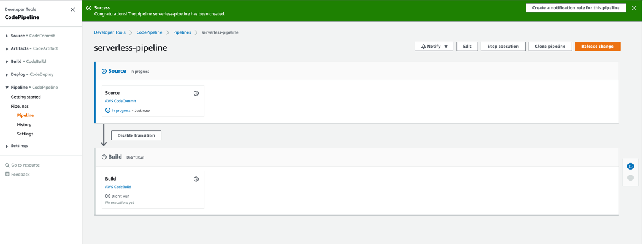Click the Feedback icon in sidebar
The width and height of the screenshot is (644, 245).
click(7, 174)
